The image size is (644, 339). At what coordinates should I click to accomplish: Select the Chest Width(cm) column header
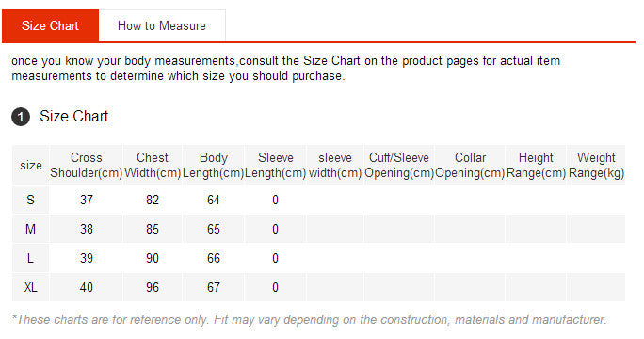coord(153,165)
